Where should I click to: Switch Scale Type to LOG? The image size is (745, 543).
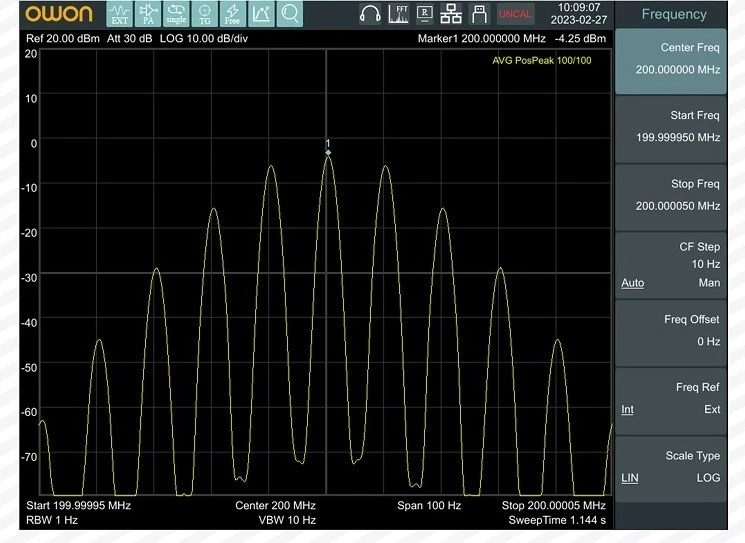coord(708,478)
